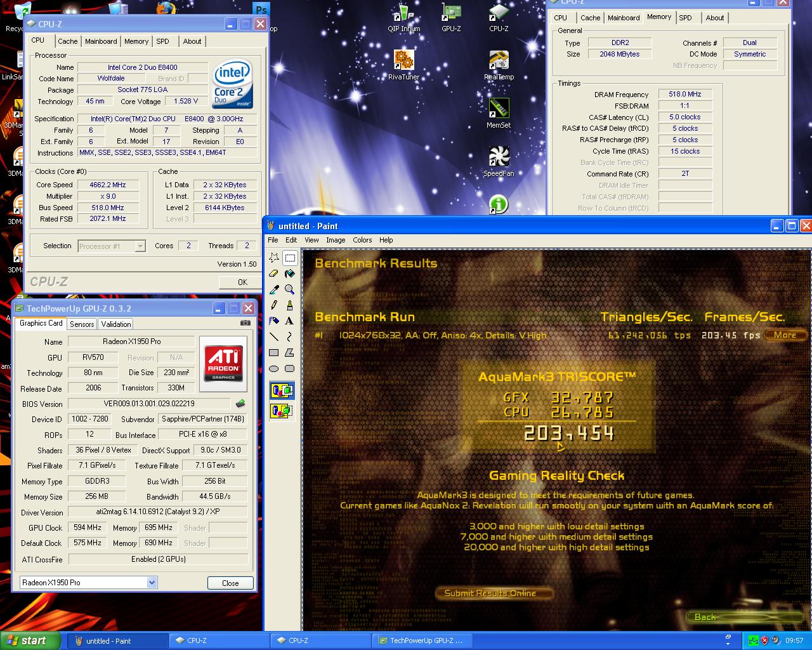Choose the Fill With Color bucket tool
812x650 pixels.
tap(290, 274)
